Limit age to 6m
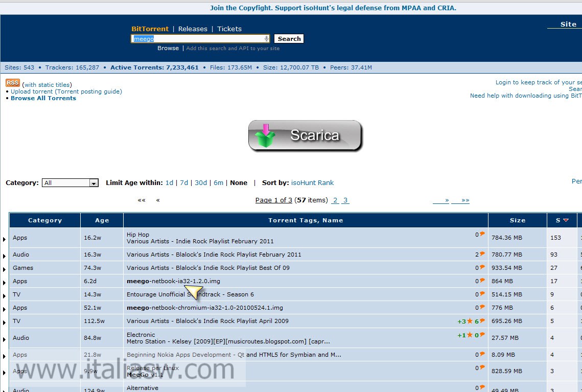The image size is (582, 392). pos(219,182)
